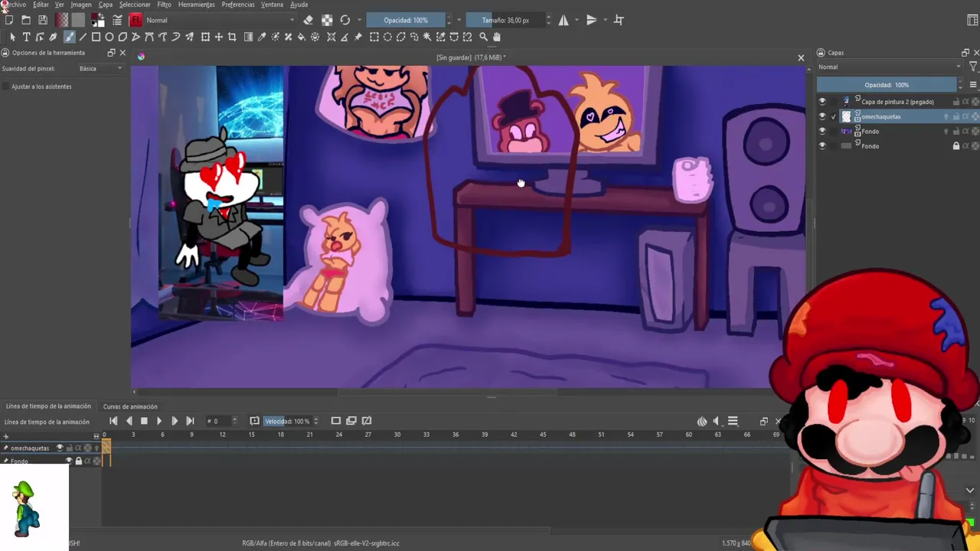Screen dimensions: 980x551
Task: Select the Calligraphy tool
Action: click(x=53, y=37)
